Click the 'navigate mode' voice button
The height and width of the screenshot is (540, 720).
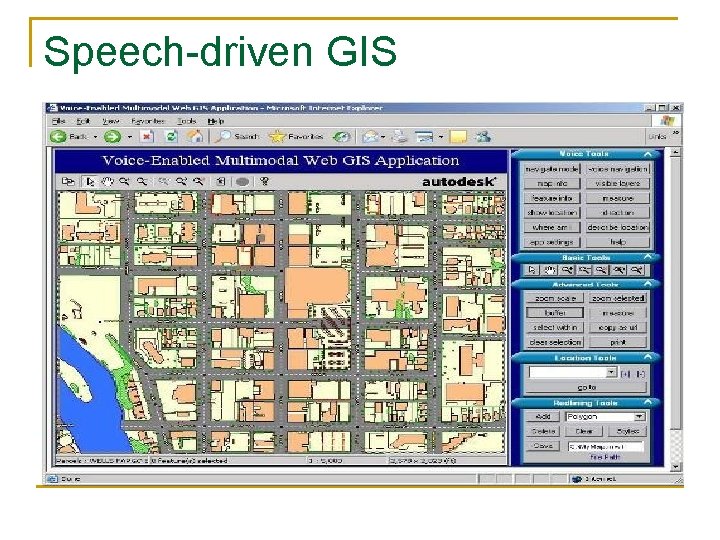coord(551,169)
